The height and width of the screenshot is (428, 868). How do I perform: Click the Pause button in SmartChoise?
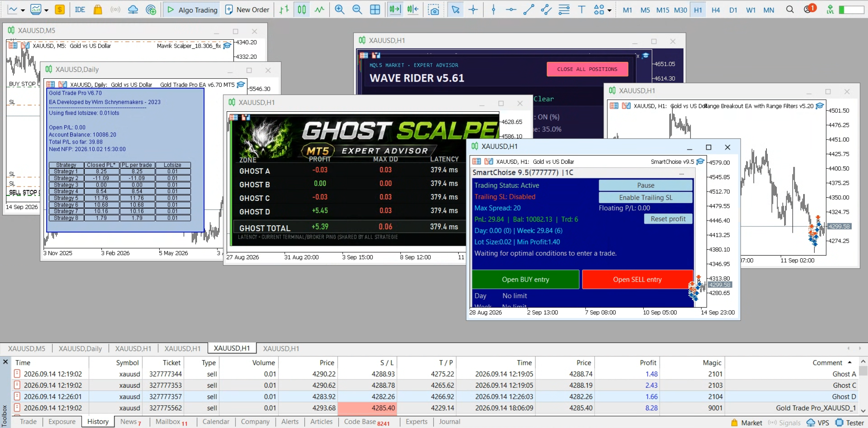(x=645, y=185)
